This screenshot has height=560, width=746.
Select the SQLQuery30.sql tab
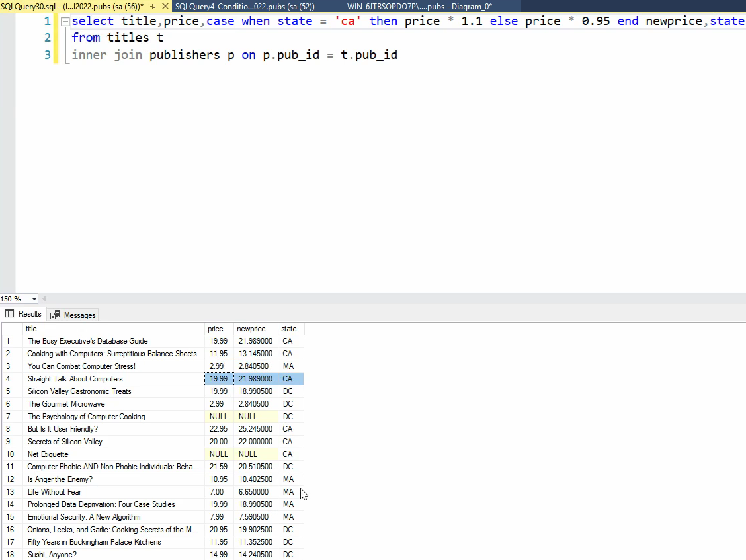tap(71, 6)
